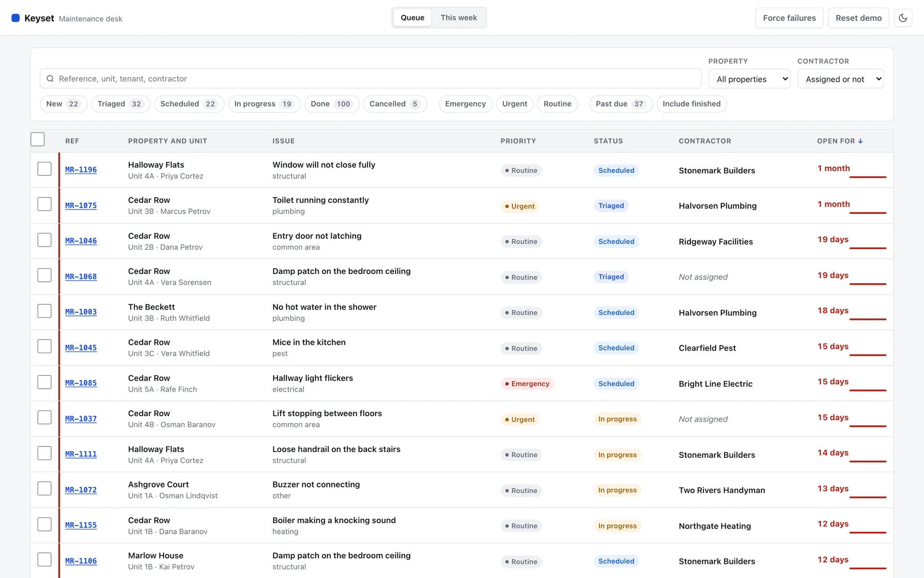Tick the checkbox beside MR-1072
The image size is (924, 578).
(x=44, y=488)
